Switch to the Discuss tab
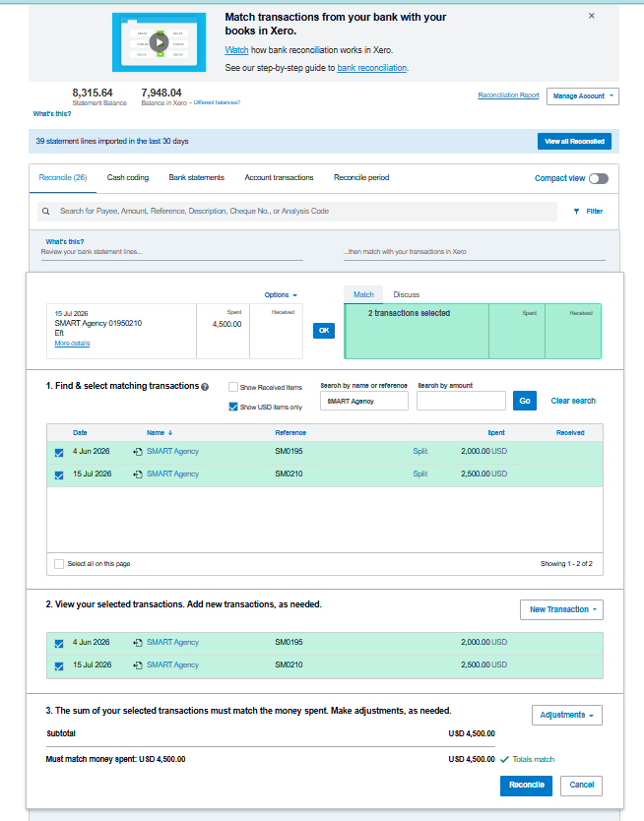644x821 pixels. [x=407, y=294]
